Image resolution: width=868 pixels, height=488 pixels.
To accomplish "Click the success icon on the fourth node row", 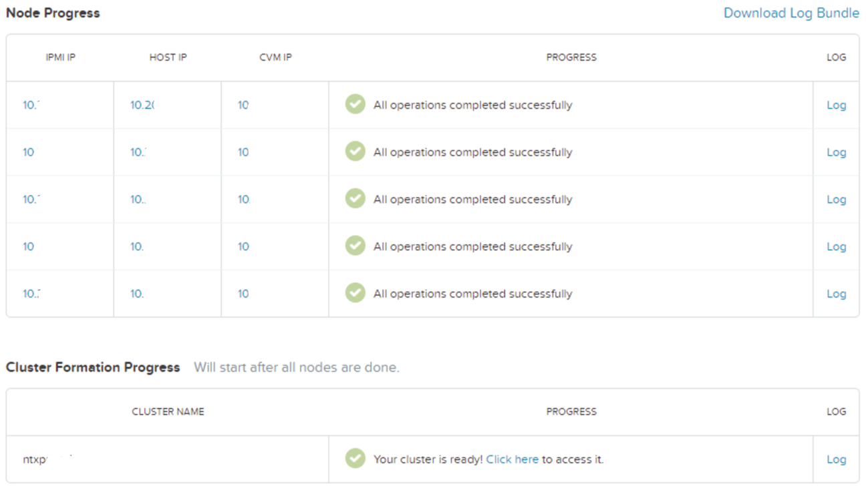I will coord(355,246).
